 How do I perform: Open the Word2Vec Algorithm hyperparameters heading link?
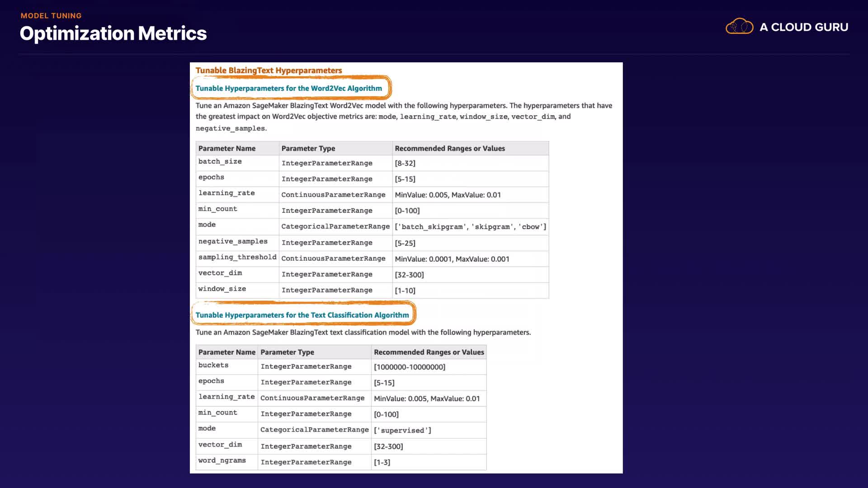point(288,88)
